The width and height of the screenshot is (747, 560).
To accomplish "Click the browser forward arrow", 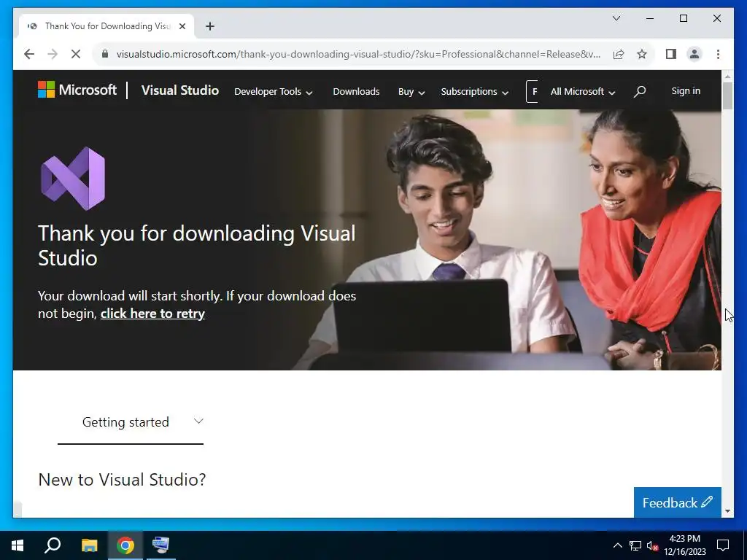I will click(53, 54).
